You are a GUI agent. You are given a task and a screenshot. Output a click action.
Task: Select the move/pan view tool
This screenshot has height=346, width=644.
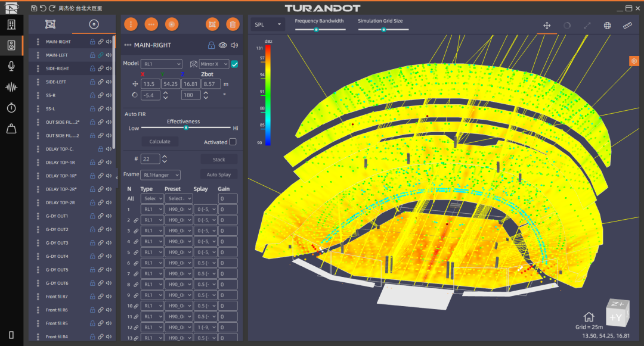coord(547,26)
